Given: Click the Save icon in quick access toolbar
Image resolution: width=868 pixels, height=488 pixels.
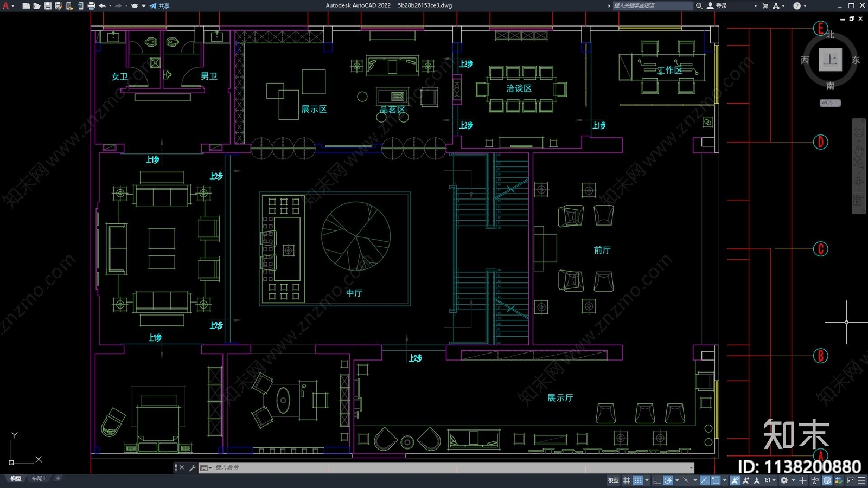Looking at the screenshot, I should [48, 6].
